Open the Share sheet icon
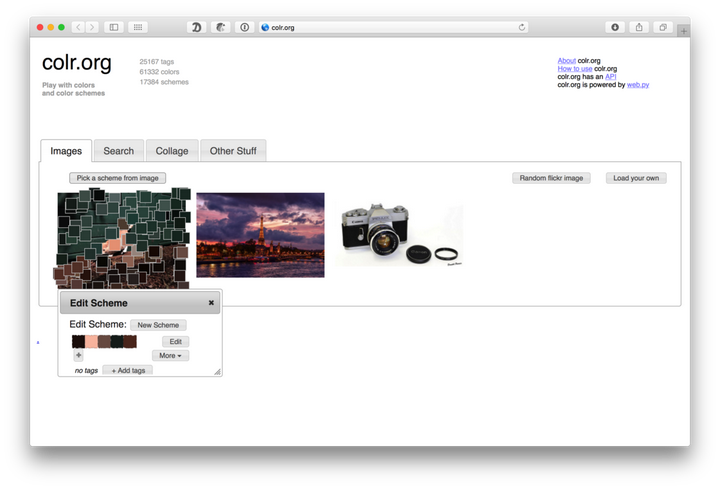Screen dimensions: 720x489 point(639,27)
